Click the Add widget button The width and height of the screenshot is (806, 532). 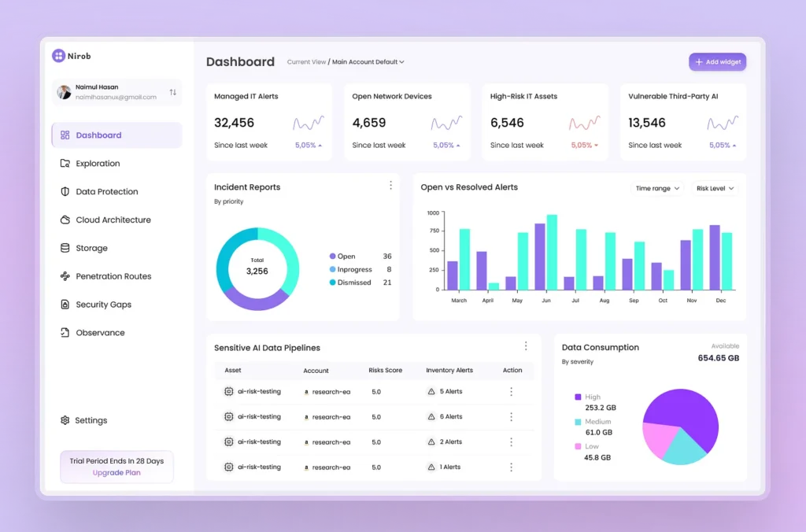pyautogui.click(x=717, y=62)
